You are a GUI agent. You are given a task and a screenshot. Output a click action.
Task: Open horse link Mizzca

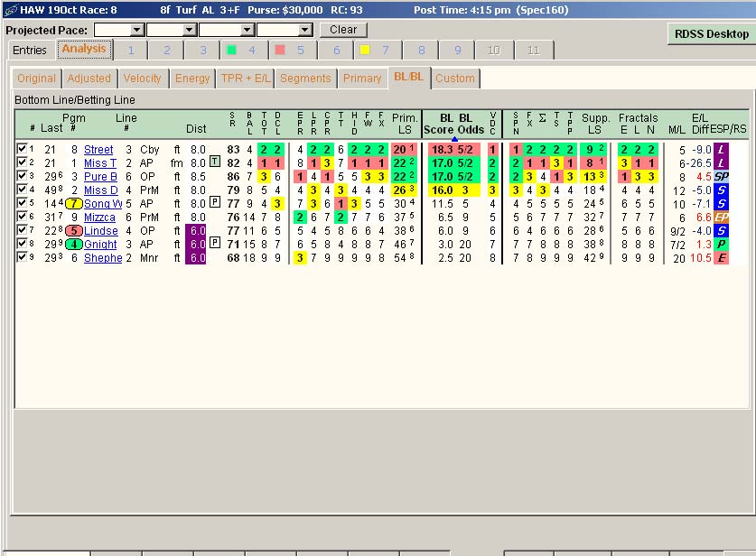tap(99, 218)
